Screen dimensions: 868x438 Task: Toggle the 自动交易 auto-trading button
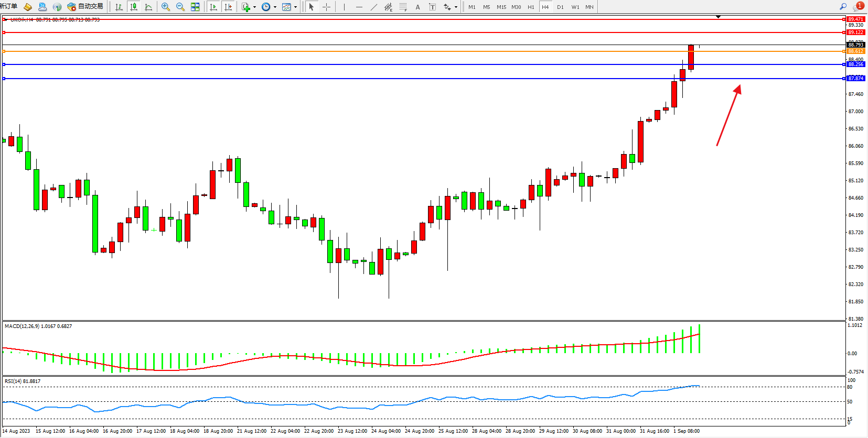[x=85, y=7]
